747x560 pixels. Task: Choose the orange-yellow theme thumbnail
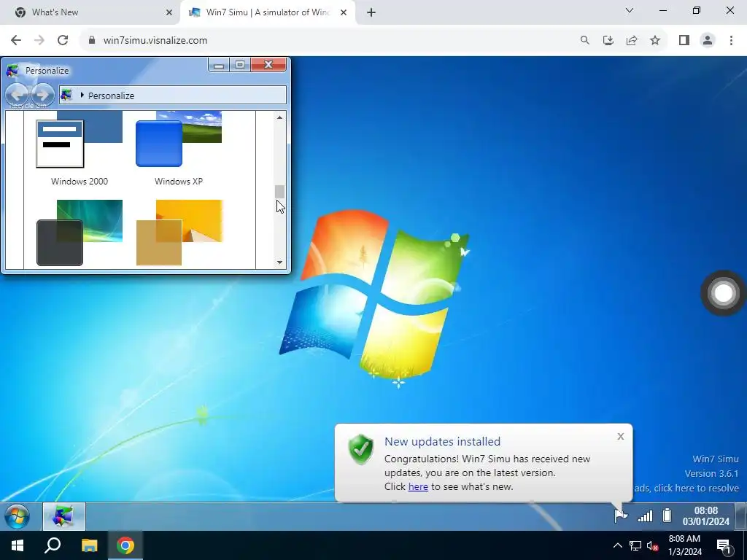click(179, 233)
